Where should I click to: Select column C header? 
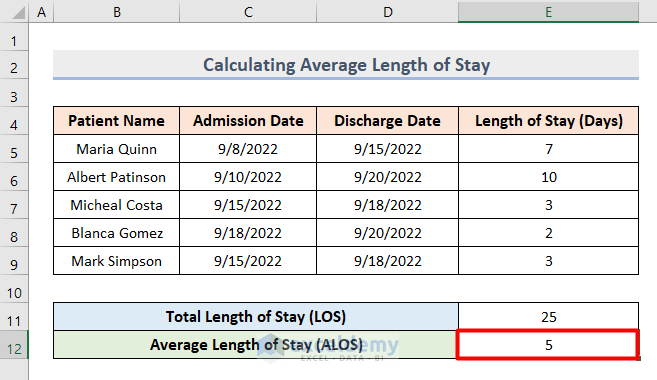tap(248, 12)
